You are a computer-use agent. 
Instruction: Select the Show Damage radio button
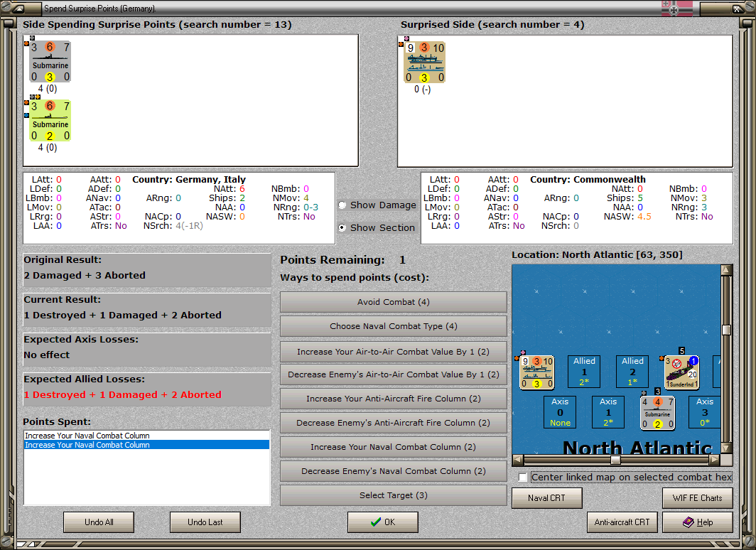pos(342,205)
